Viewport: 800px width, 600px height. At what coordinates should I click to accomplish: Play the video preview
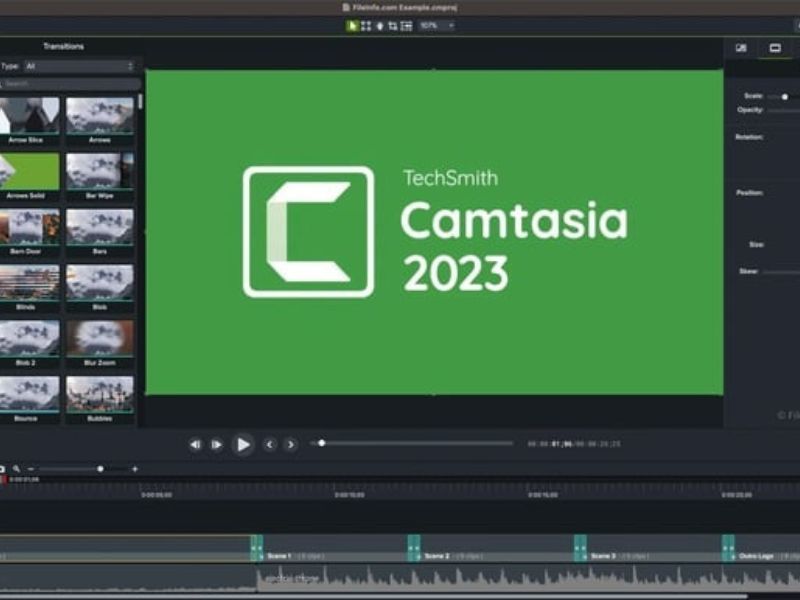243,444
